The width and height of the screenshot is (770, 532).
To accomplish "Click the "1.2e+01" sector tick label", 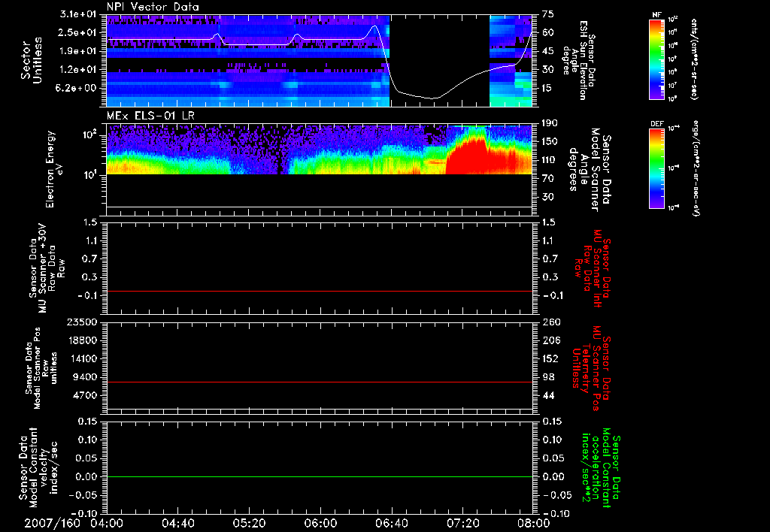I will [x=78, y=70].
